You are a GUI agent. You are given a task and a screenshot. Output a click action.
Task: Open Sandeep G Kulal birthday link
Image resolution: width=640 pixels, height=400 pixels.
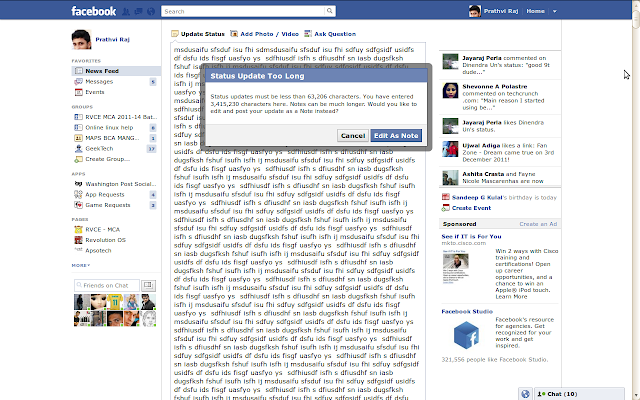(477, 198)
